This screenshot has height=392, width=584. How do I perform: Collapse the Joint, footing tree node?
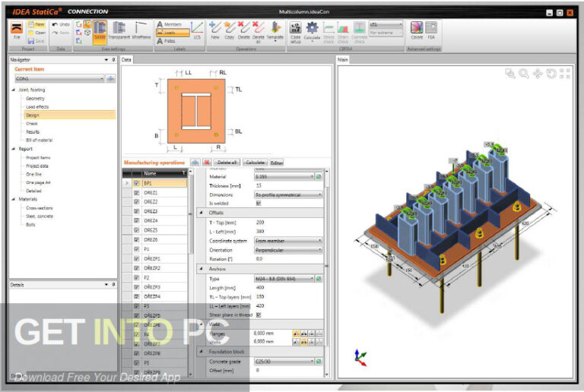pyautogui.click(x=14, y=90)
